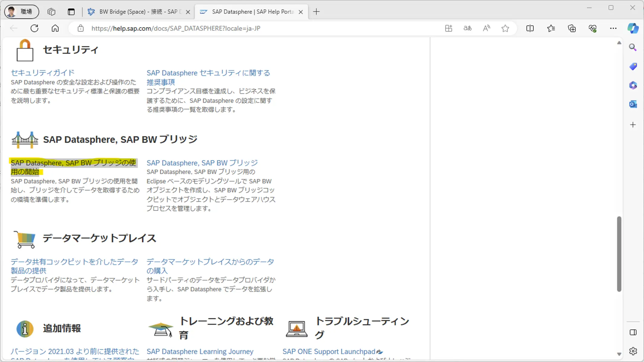Open Outlook sidebar icon
Screen dimensions: 644x362
point(633,104)
